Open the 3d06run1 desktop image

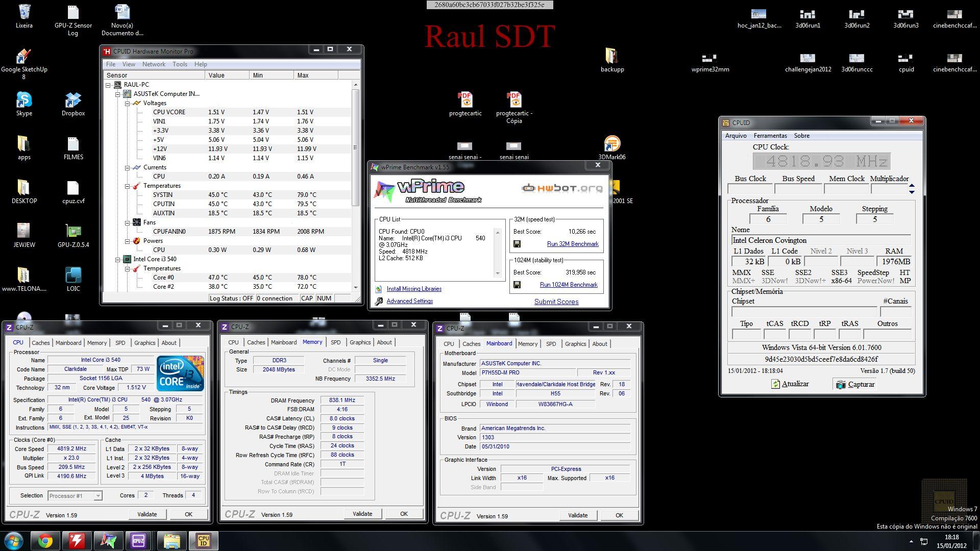(x=808, y=19)
